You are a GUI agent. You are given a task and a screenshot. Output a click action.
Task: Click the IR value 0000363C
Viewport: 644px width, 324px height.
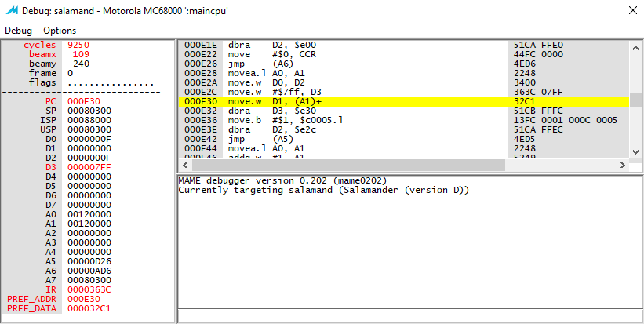point(89,289)
